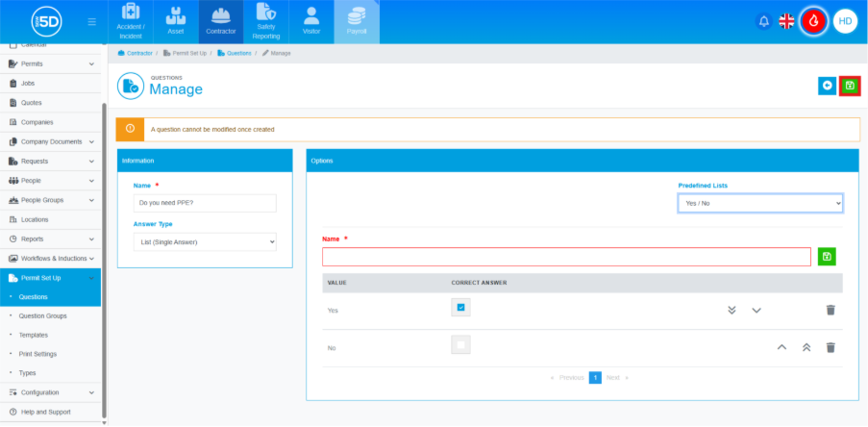Open the UK flag language selector
The height and width of the screenshot is (427, 868).
pyautogui.click(x=786, y=21)
